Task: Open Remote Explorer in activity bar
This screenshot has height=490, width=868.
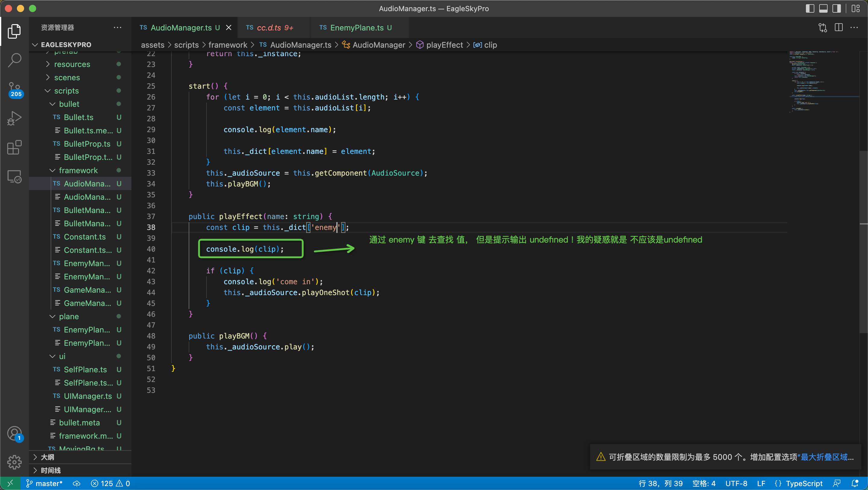Action: [14, 177]
